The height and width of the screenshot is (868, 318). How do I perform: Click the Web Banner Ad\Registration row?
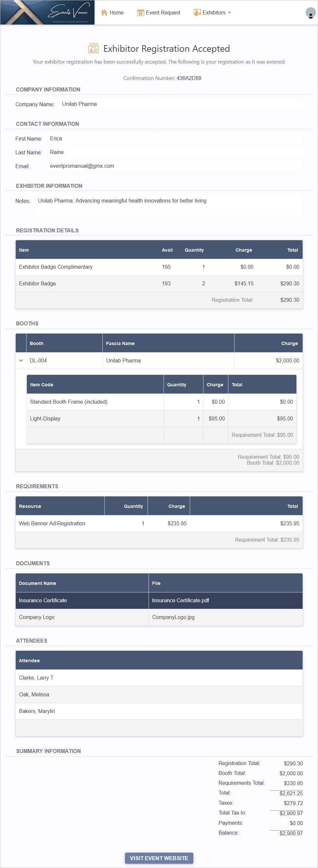159,523
